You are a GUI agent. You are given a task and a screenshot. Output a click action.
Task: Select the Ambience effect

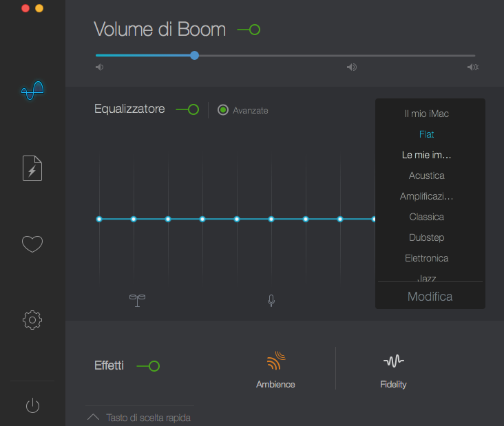pyautogui.click(x=275, y=370)
